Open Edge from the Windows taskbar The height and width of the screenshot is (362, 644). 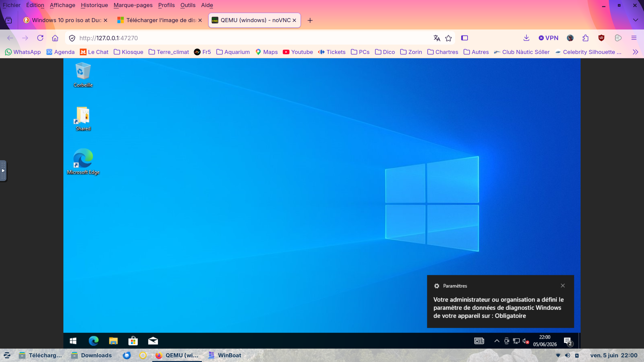tap(94, 341)
